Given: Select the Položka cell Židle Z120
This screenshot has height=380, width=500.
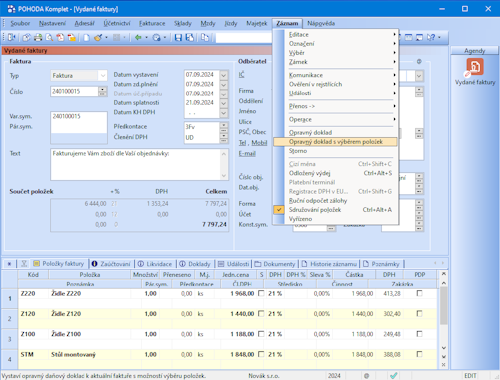Looking at the screenshot, I should (90, 314).
